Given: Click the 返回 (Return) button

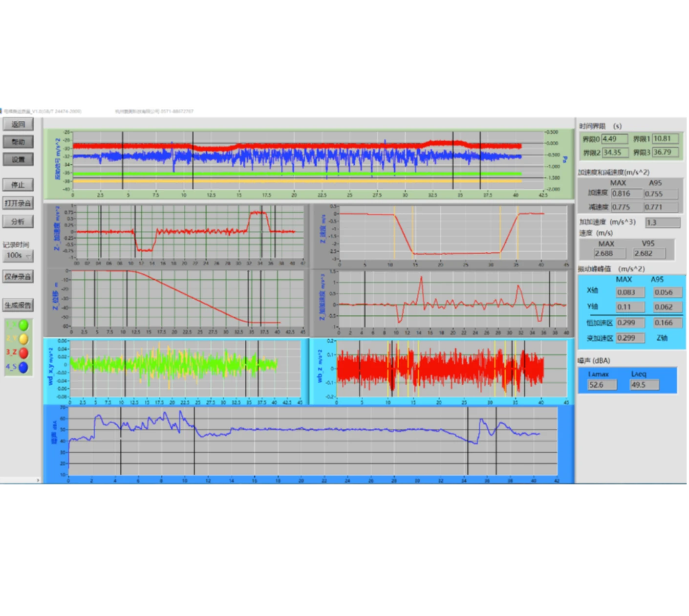Looking at the screenshot, I should click(18, 124).
